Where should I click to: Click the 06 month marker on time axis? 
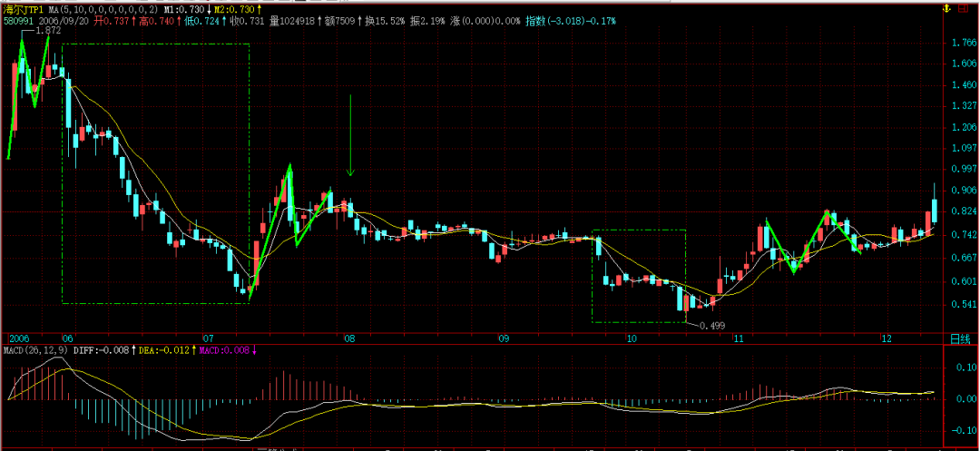pyautogui.click(x=68, y=338)
